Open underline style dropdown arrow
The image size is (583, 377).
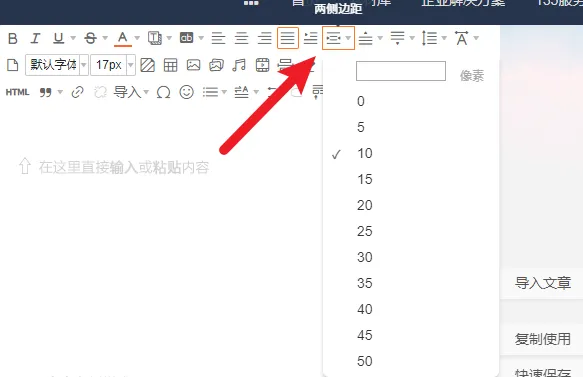[73, 38]
